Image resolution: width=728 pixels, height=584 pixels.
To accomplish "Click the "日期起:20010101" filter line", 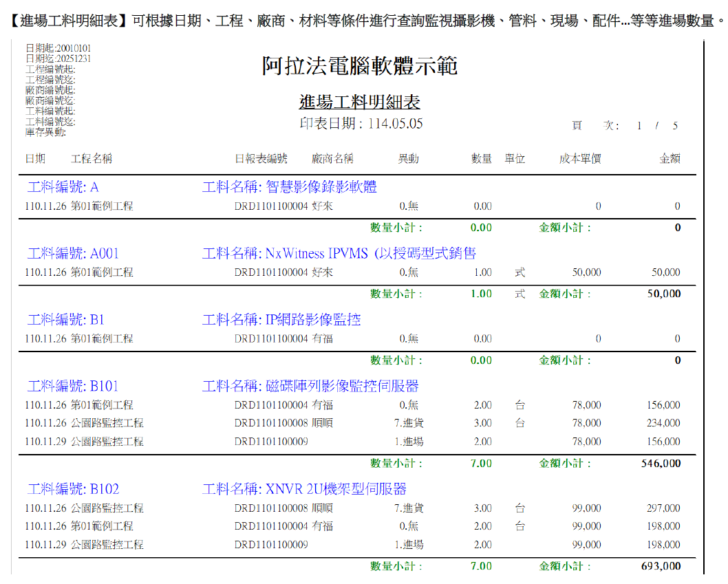I will tap(58, 48).
